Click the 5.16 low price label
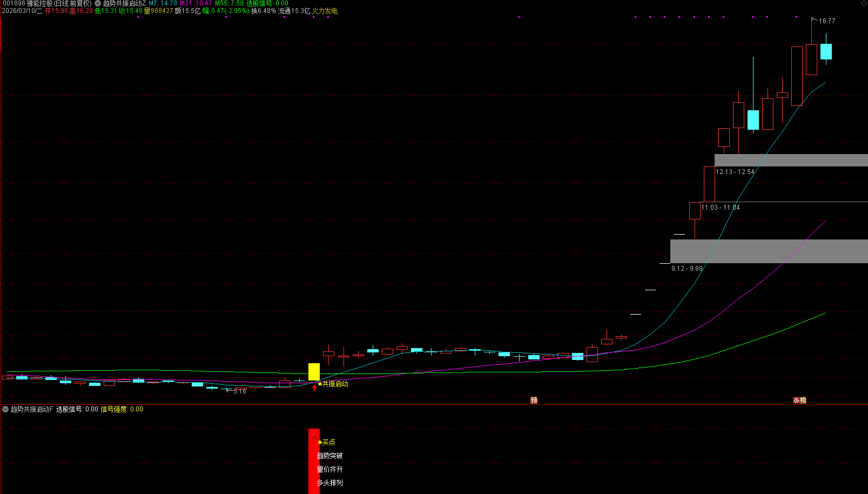This screenshot has width=868, height=494. pyautogui.click(x=240, y=391)
